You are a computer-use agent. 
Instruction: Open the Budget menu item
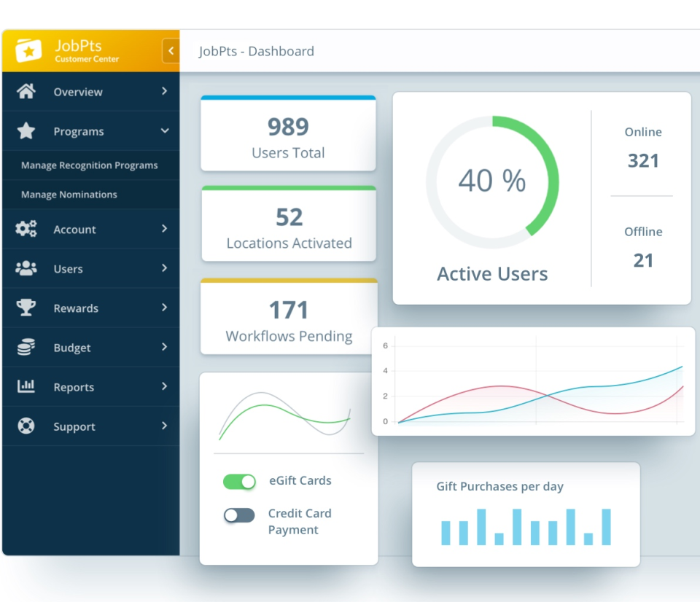tap(91, 347)
